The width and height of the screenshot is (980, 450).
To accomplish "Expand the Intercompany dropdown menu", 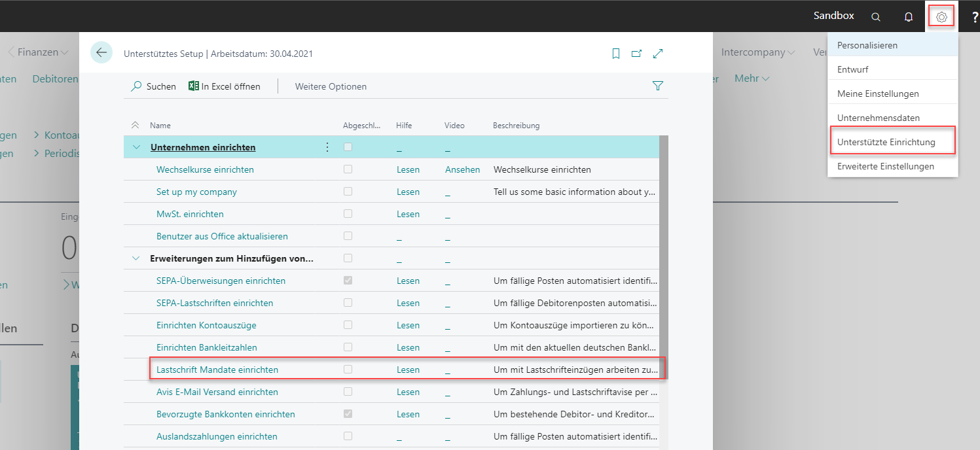I will pos(758,52).
